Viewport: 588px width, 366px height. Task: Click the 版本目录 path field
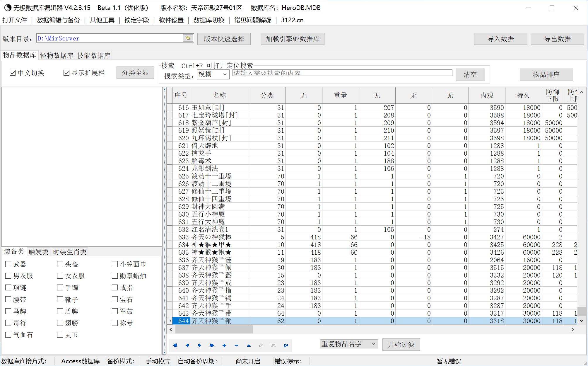click(110, 38)
